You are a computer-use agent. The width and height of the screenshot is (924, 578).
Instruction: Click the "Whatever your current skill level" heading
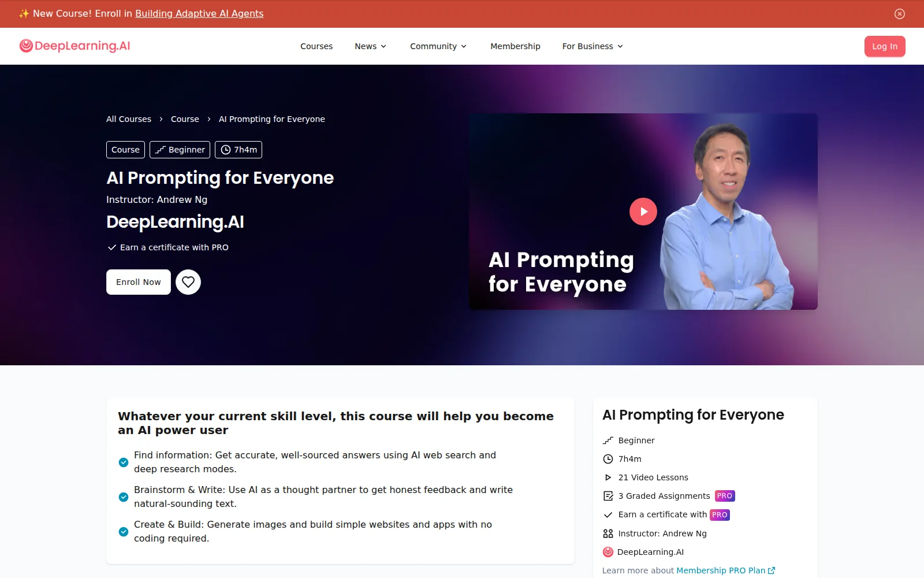pos(336,423)
